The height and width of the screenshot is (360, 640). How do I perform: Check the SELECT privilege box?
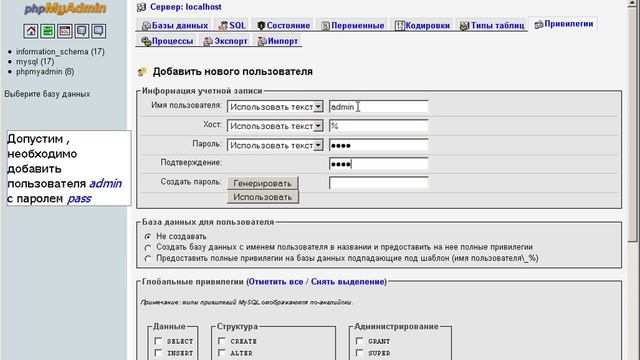click(158, 340)
